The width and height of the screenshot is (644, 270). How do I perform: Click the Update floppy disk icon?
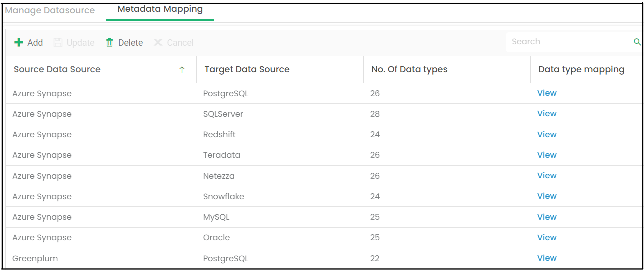[x=58, y=43]
